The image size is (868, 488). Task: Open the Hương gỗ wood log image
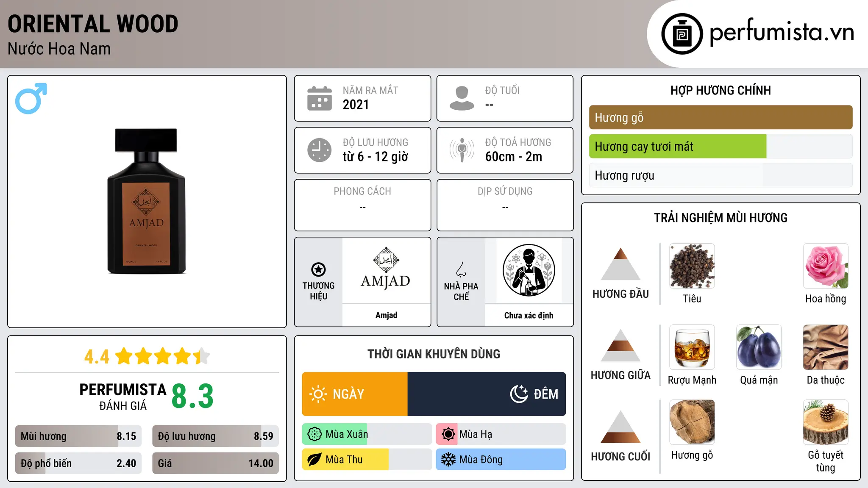[x=692, y=422]
